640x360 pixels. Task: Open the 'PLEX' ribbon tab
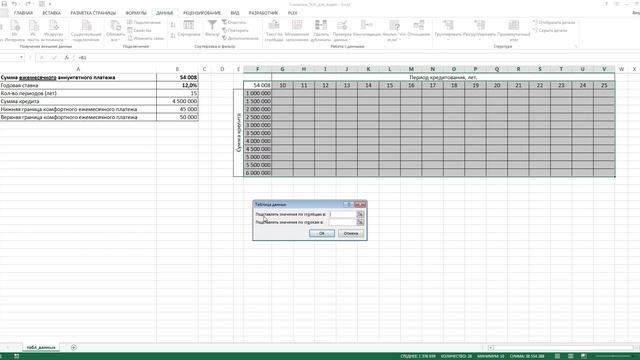click(293, 13)
